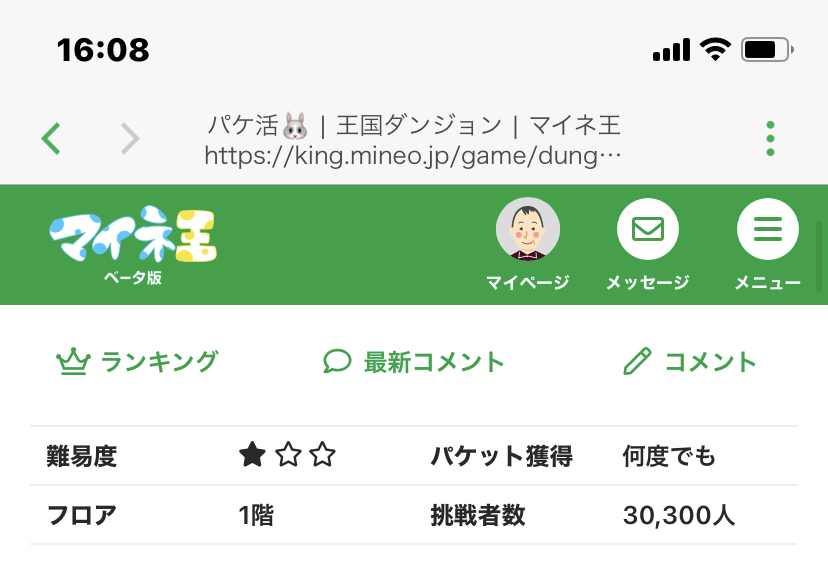Image resolution: width=828 pixels, height=574 pixels.
Task: View 最新コメント link
Action: (x=434, y=362)
